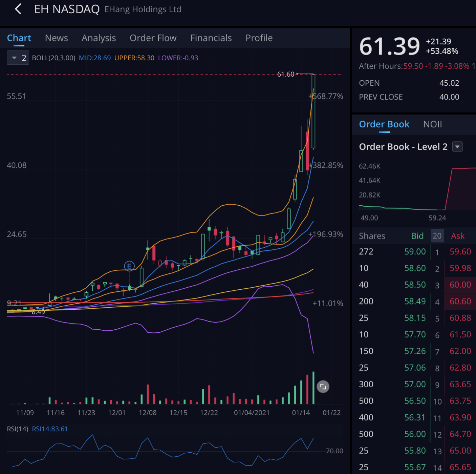Expand the Order Book Level 2 dropdown
The height and width of the screenshot is (474, 476).
tap(457, 147)
